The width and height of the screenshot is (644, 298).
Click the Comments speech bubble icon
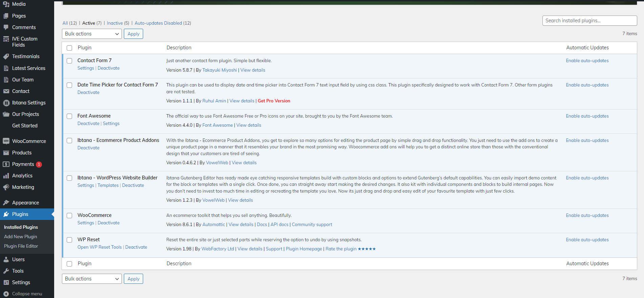click(x=6, y=27)
